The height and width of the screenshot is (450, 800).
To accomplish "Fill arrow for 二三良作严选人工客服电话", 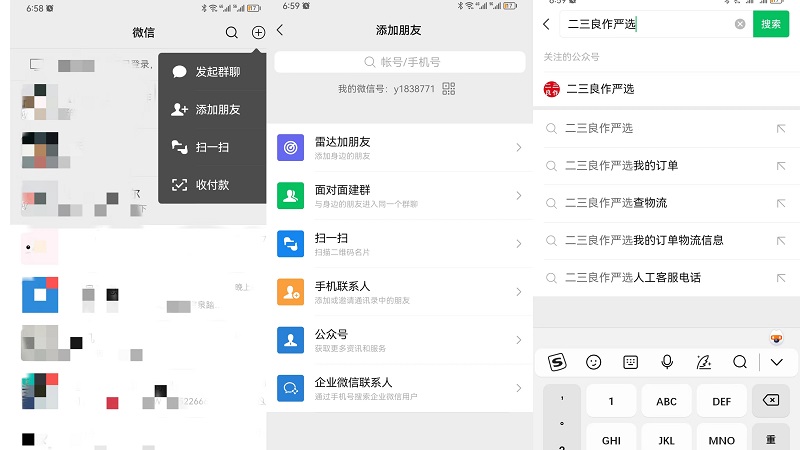I will point(781,278).
